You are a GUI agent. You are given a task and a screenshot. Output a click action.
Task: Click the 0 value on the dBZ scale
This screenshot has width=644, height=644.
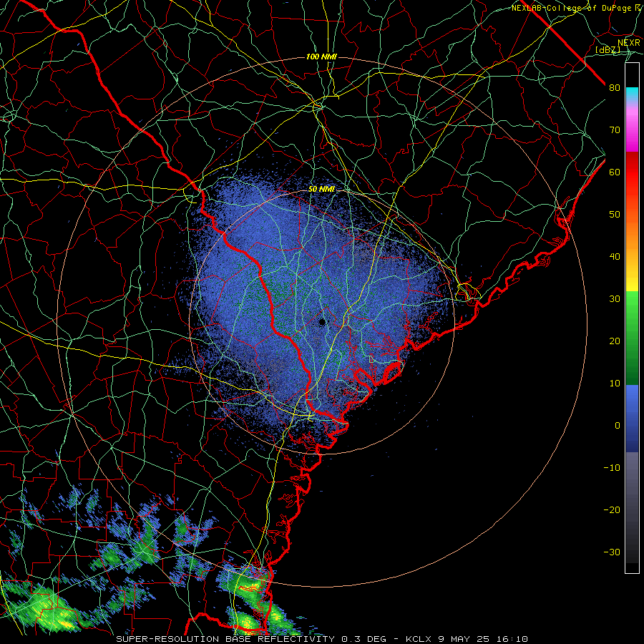(618, 426)
